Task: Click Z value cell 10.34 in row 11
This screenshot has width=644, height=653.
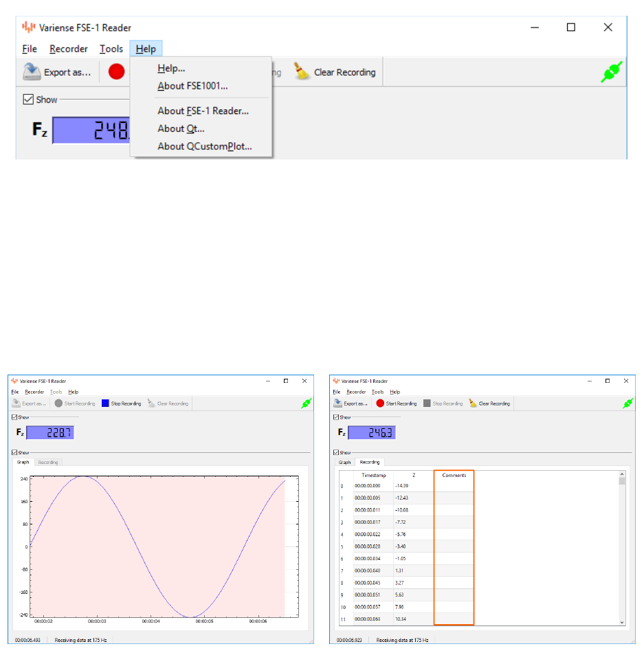Action: tap(414, 619)
